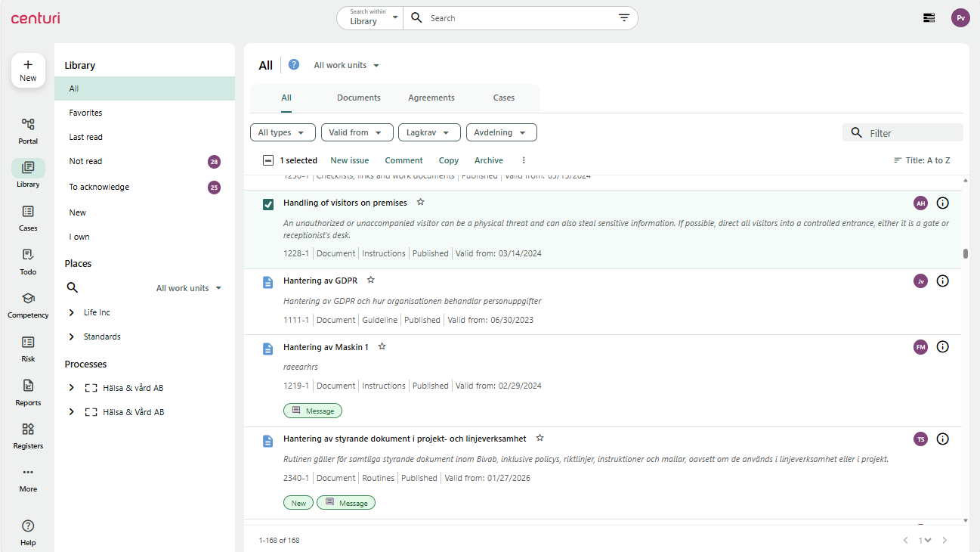Viewport: 980px width, 552px height.
Task: Click the select-all checkbox above the list
Action: [x=268, y=160]
